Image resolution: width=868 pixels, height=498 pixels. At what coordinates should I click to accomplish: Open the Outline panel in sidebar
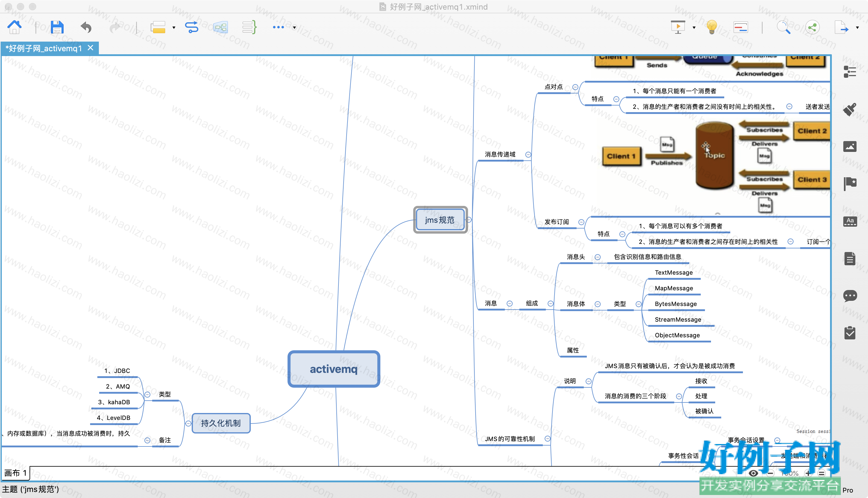[850, 72]
